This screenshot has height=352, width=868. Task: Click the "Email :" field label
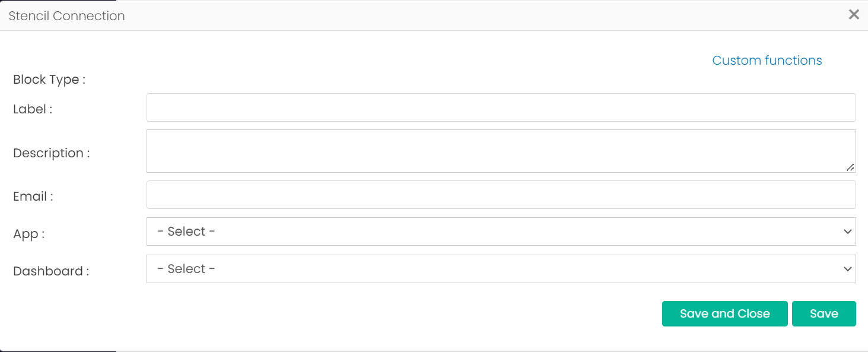(x=33, y=196)
